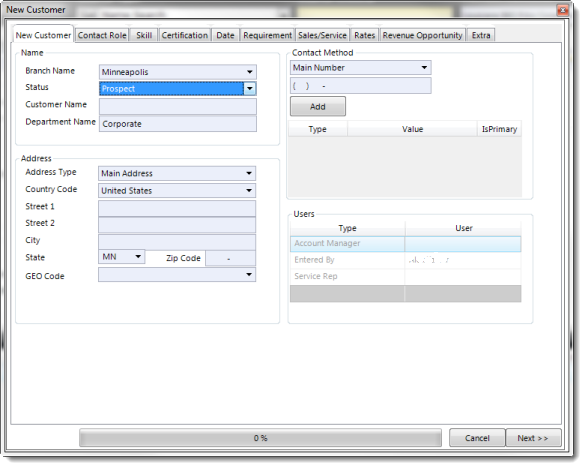Switch to the Contact Role tab
585x468 pixels.
[x=102, y=35]
